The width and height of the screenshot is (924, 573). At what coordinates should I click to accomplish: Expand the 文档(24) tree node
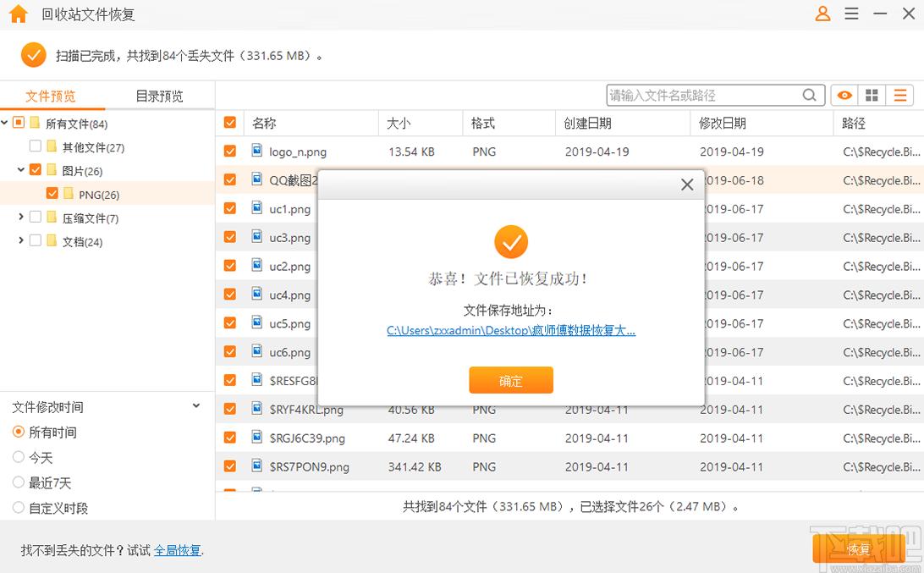click(x=20, y=240)
